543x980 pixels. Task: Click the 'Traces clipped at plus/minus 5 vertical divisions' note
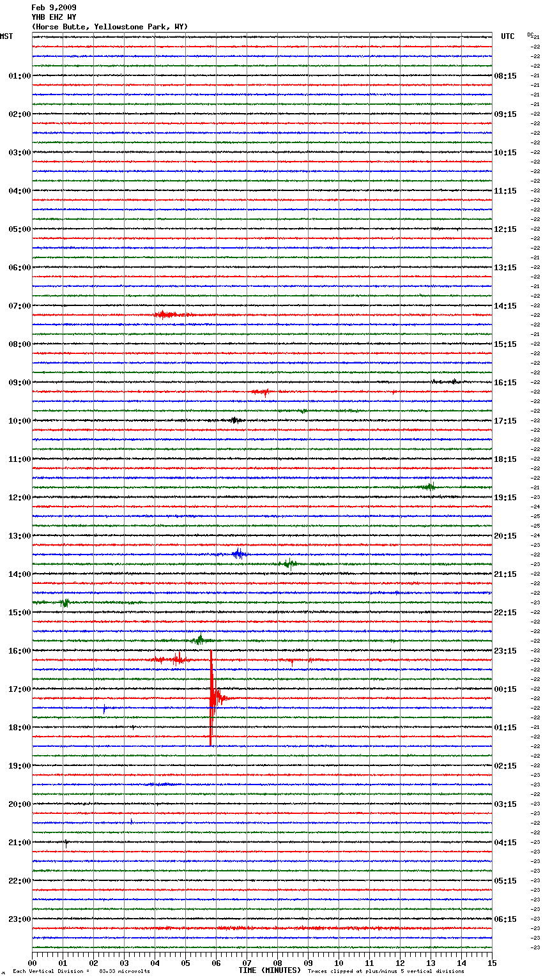(386, 971)
